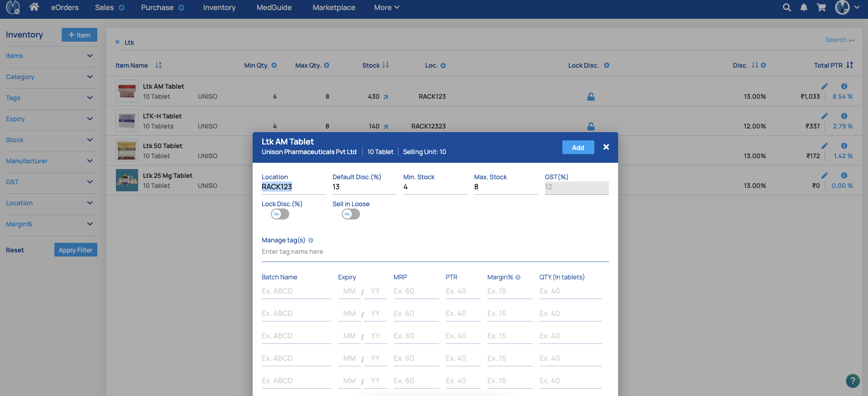This screenshot has height=396, width=868.
Task: Edit Ltk AM Tablet with pencil icon
Action: 825,86
